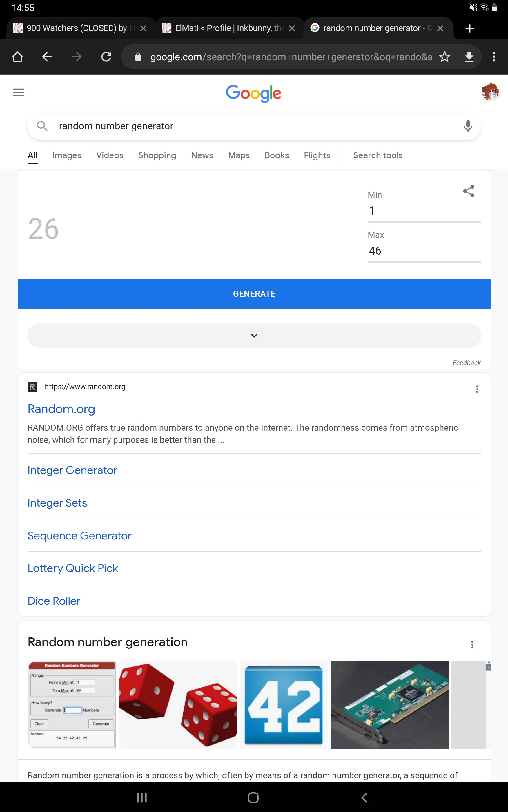Screen dimensions: 508x812
Task: Start voice search with the microphone
Action: pos(468,126)
